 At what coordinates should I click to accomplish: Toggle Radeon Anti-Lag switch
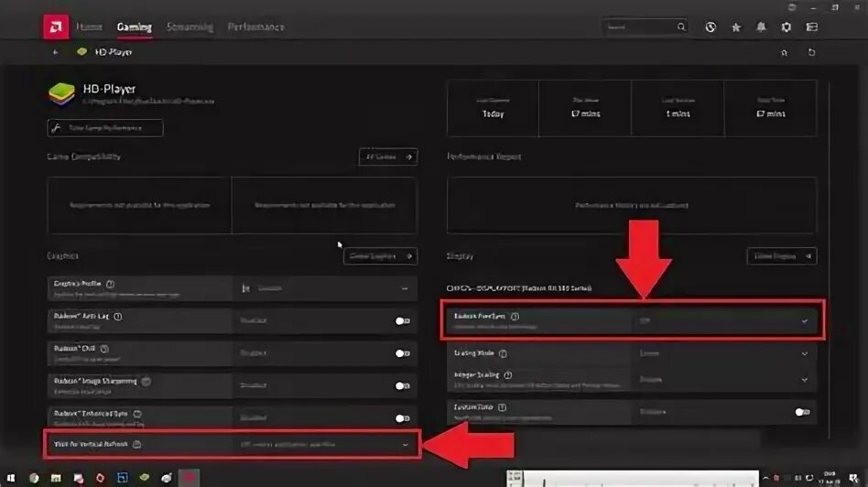tap(403, 321)
